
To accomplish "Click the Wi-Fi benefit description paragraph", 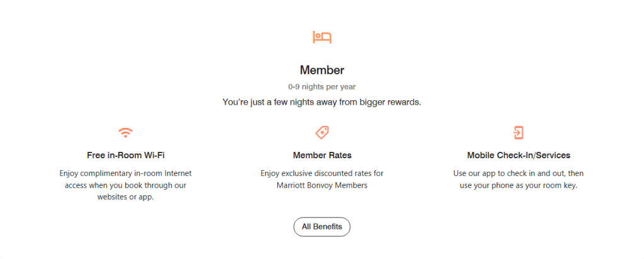I will pos(126,185).
